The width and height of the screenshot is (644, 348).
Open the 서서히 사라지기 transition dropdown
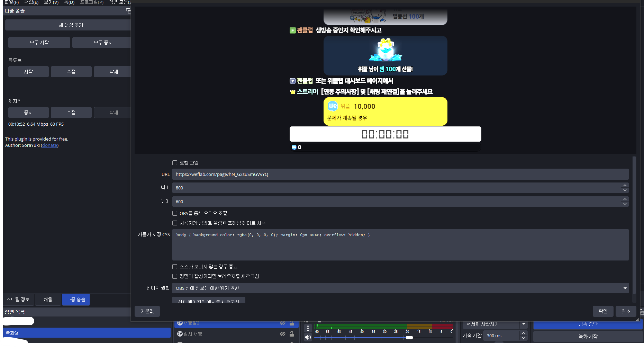click(x=495, y=324)
